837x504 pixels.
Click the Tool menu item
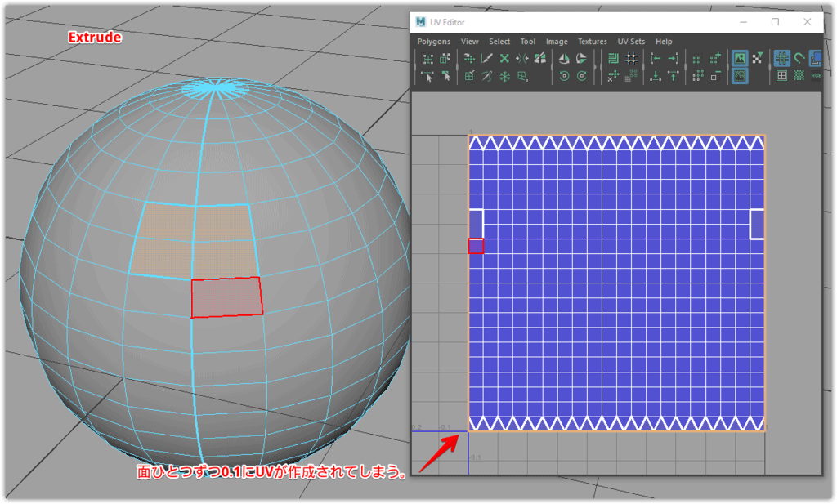528,42
